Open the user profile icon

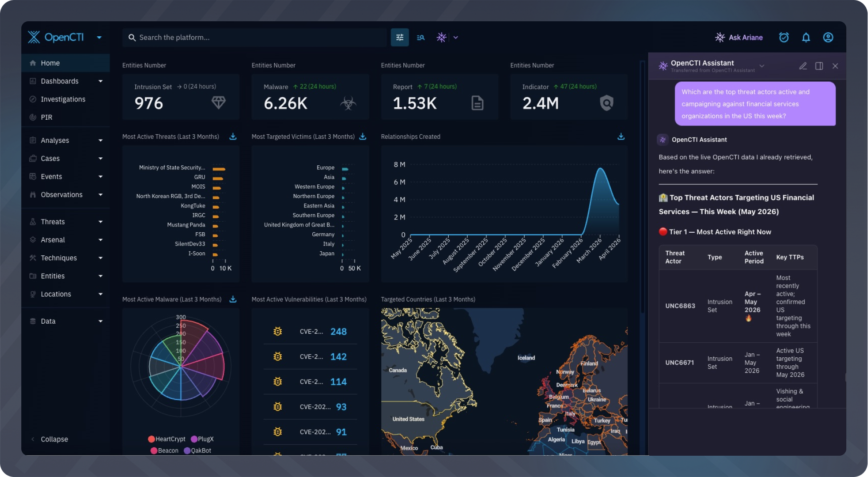[x=828, y=38]
